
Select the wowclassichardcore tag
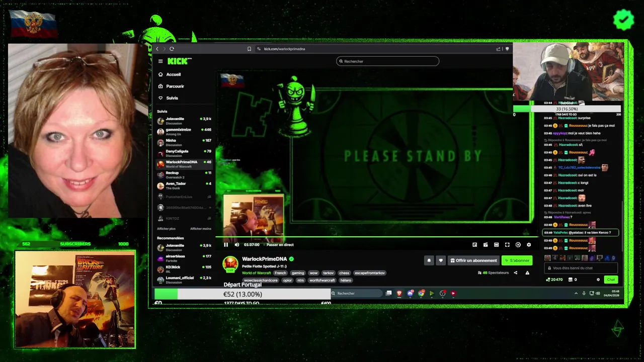(261, 281)
